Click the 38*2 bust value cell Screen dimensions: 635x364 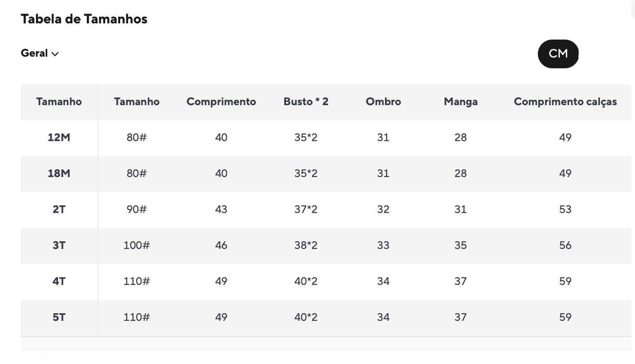click(306, 245)
